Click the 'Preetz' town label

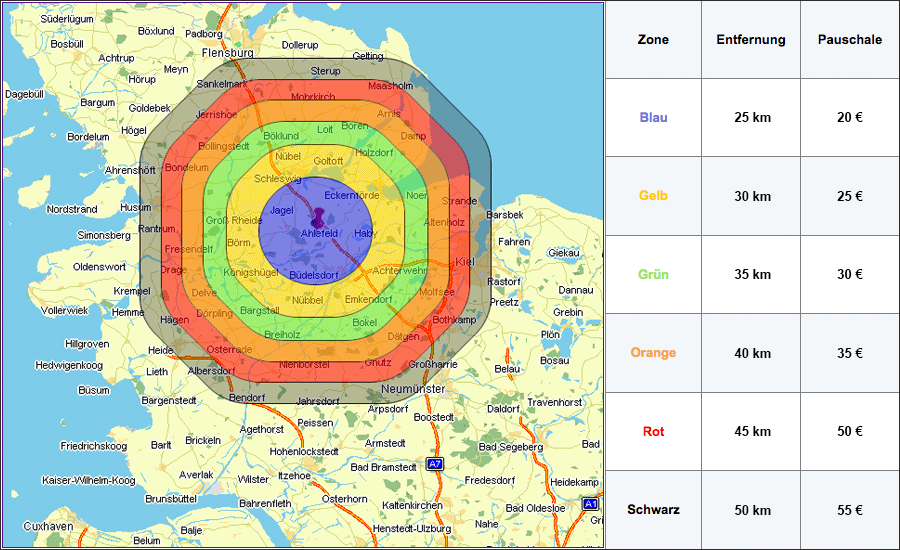pos(504,302)
